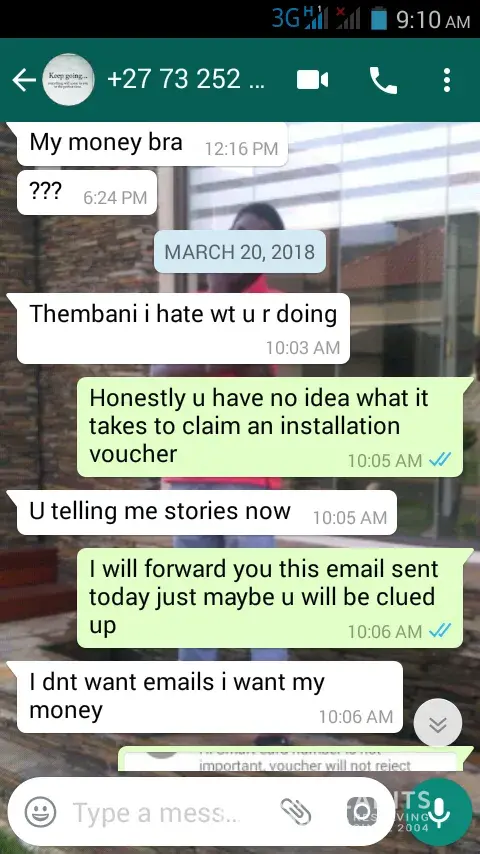Tap the "???" message bubble
This screenshot has width=480, height=854.
click(x=87, y=192)
